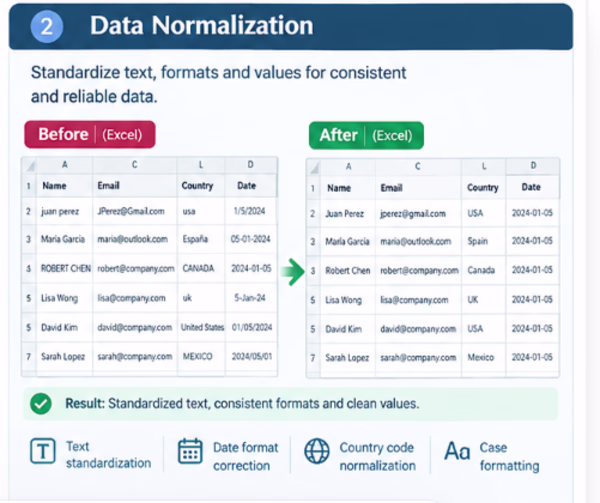This screenshot has width=600, height=503.
Task: Click the 5-Jan-24 date cell
Action: click(251, 298)
